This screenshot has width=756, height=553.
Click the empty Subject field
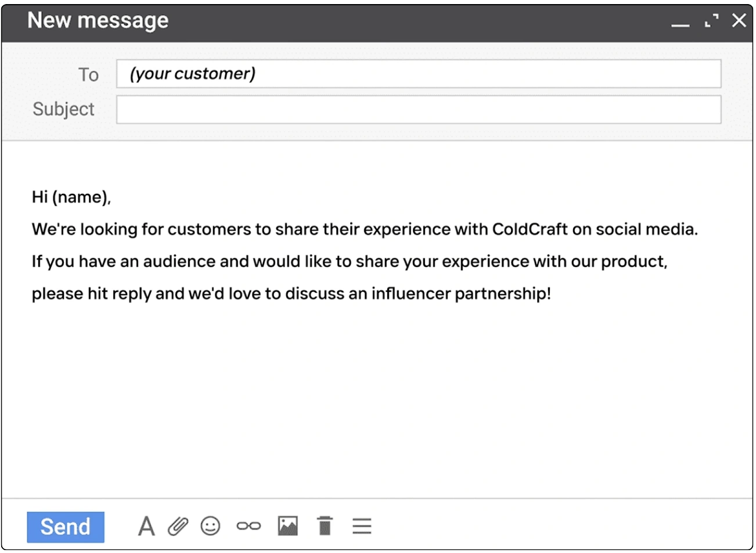point(419,109)
